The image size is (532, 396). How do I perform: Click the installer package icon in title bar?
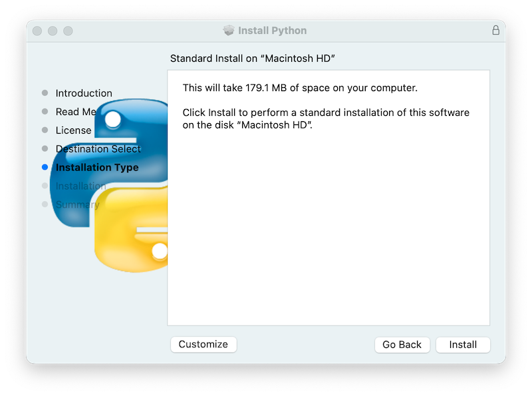click(x=229, y=30)
